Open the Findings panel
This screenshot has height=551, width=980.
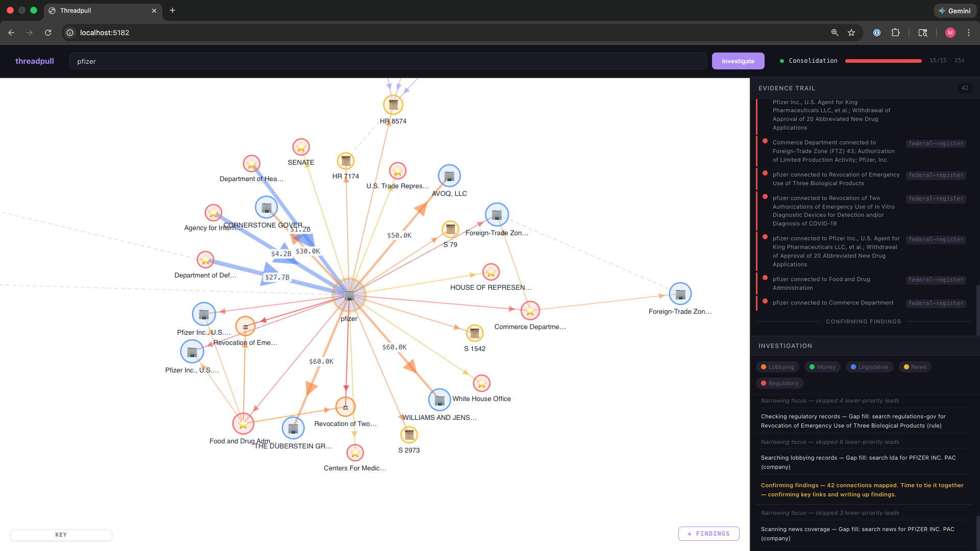(708, 533)
